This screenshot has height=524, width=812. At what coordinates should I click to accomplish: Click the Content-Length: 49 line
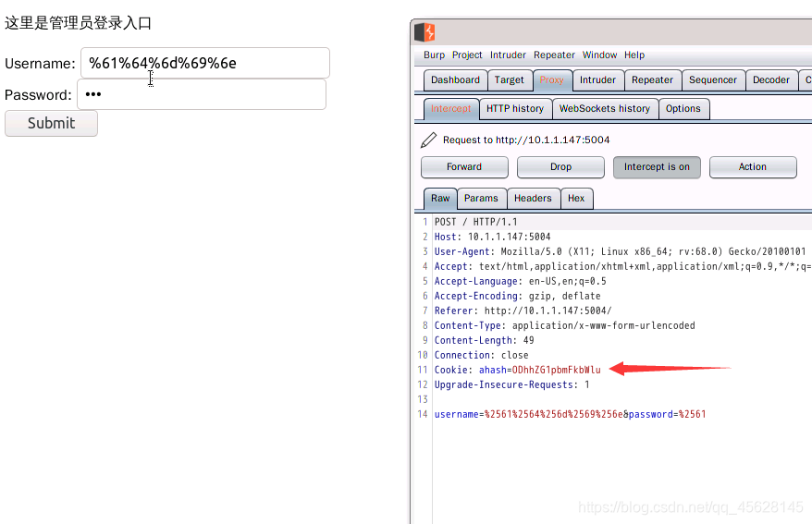[x=484, y=340]
